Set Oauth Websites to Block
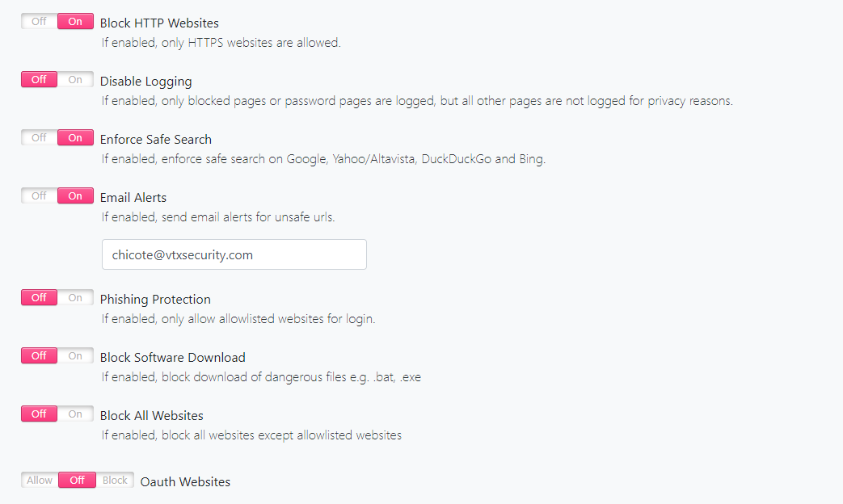The height and width of the screenshot is (504, 843). click(115, 480)
